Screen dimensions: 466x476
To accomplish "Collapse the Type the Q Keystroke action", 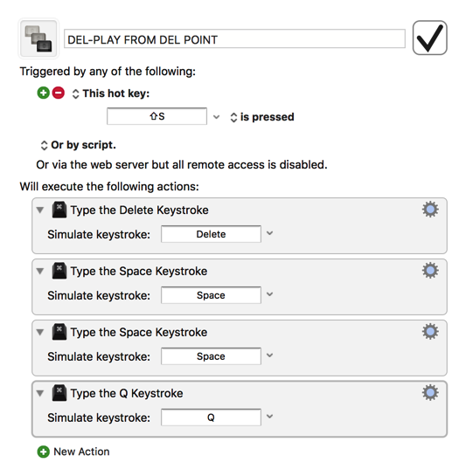I will (x=40, y=393).
